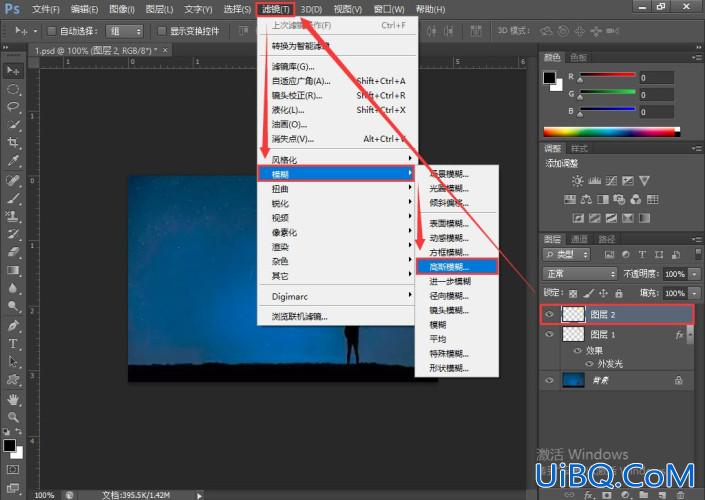The height and width of the screenshot is (500, 705).
Task: Select the Eraser tool
Action: [x=13, y=252]
